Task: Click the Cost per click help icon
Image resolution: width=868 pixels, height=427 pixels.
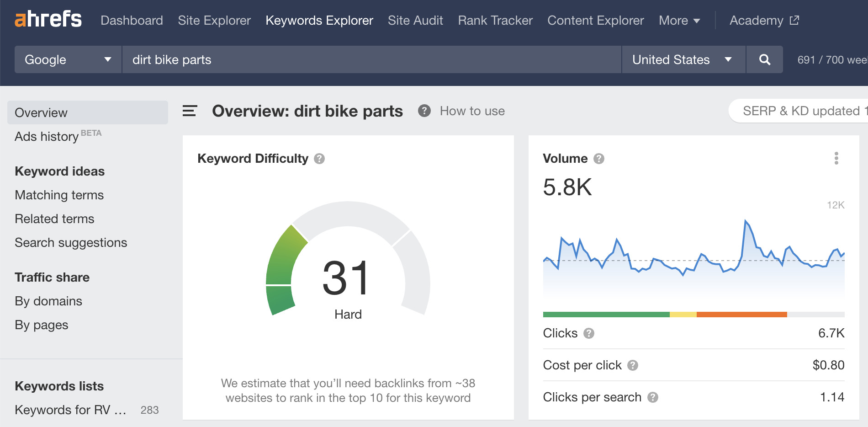Action: tap(633, 365)
